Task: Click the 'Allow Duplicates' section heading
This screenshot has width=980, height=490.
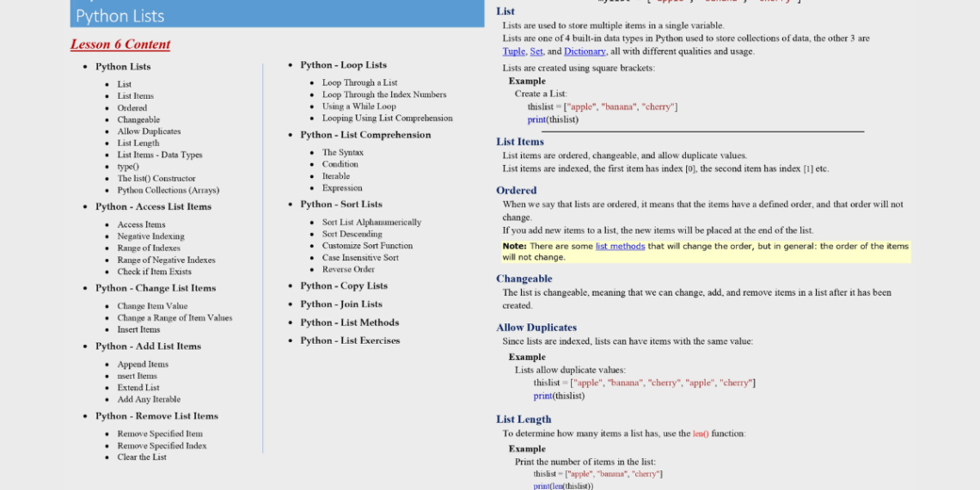Action: click(x=536, y=328)
